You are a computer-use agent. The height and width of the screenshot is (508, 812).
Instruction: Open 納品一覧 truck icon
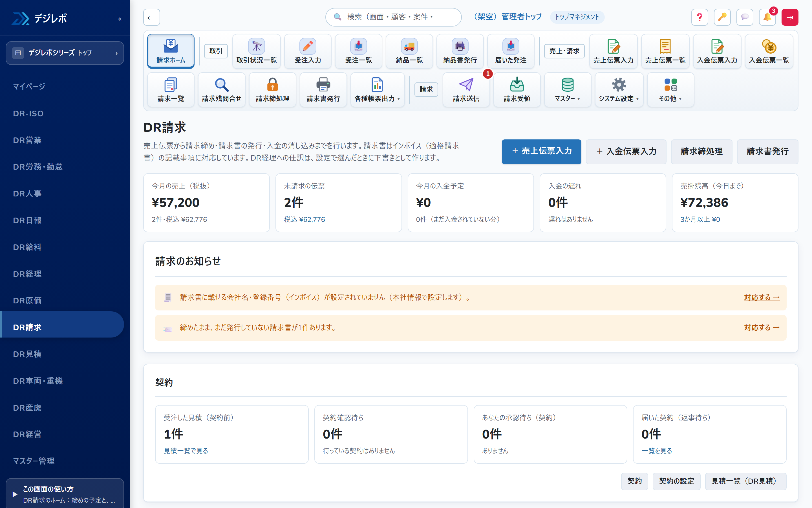coord(409,51)
